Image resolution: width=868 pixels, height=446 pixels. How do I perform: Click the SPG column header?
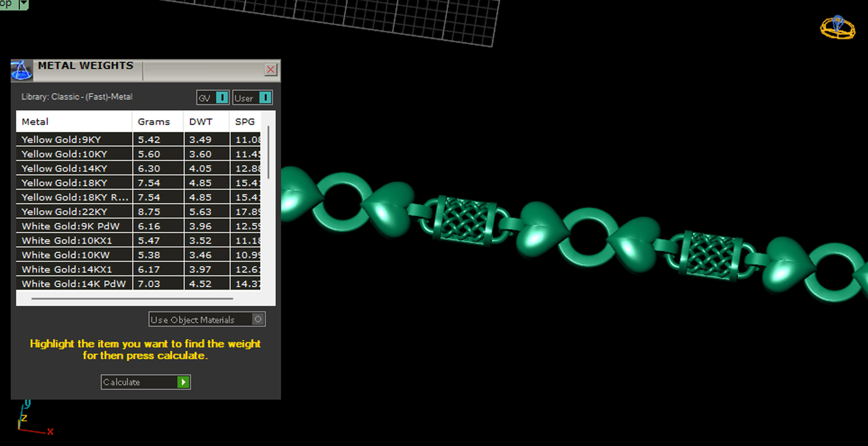click(245, 122)
